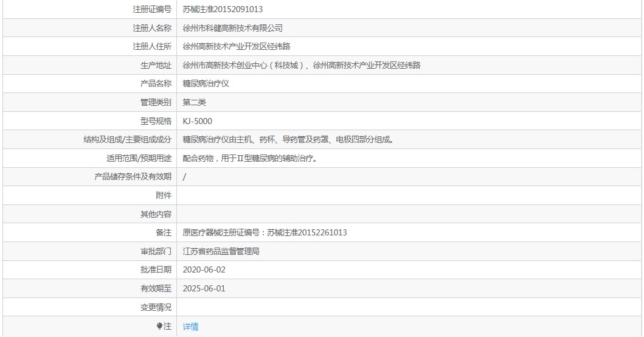Click the 附件 label

coord(164,196)
